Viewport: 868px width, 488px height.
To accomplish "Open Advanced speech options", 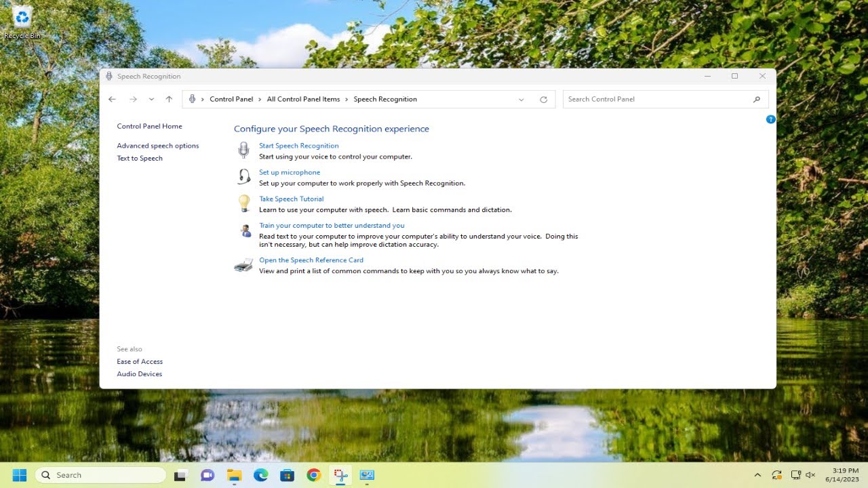I will (158, 146).
